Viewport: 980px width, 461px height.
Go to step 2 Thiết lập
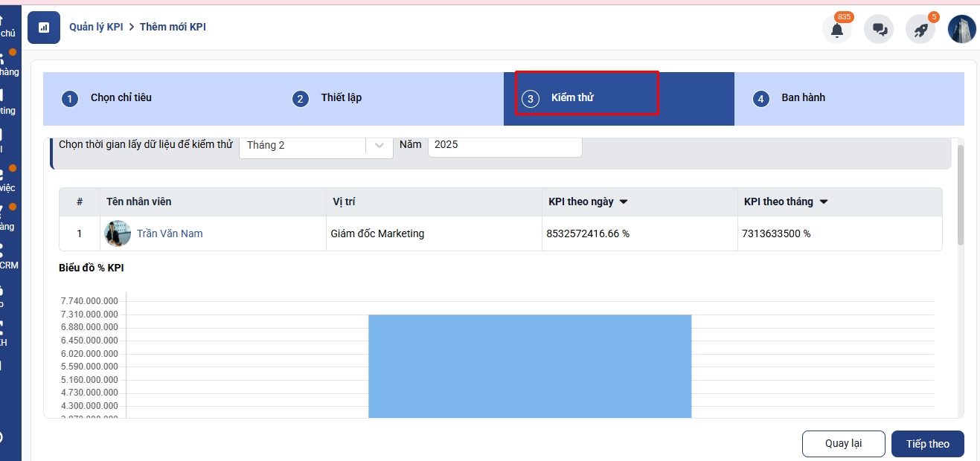(x=341, y=98)
